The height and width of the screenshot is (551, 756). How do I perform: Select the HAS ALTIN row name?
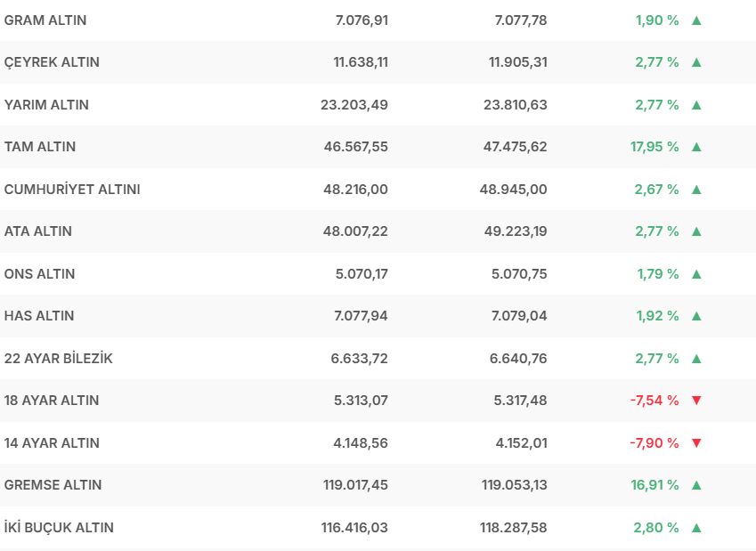[x=39, y=316]
